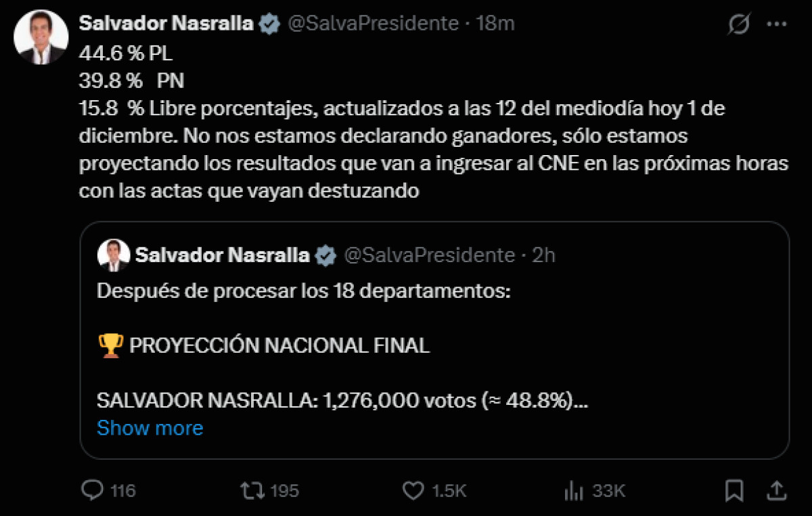Like the tweet with heart icon
This screenshot has width=812, height=516.
(x=412, y=490)
